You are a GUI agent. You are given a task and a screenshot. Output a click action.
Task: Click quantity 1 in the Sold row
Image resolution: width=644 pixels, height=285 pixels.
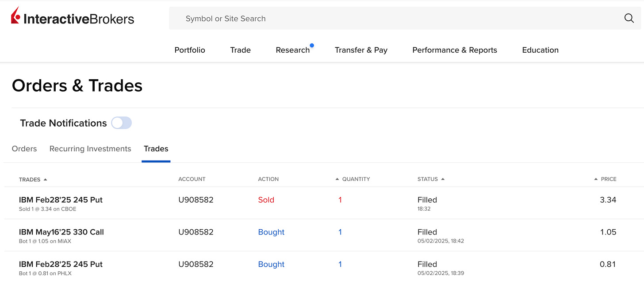[340, 200]
